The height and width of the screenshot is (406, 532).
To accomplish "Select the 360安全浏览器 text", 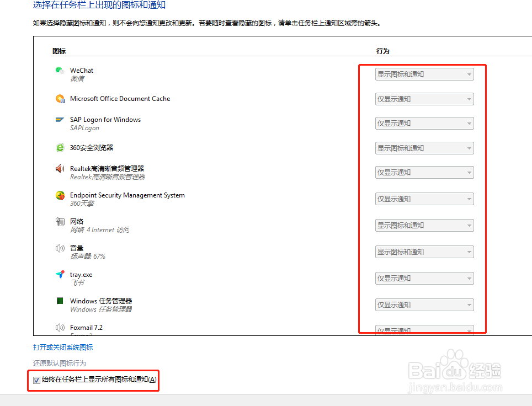I will pyautogui.click(x=92, y=148).
